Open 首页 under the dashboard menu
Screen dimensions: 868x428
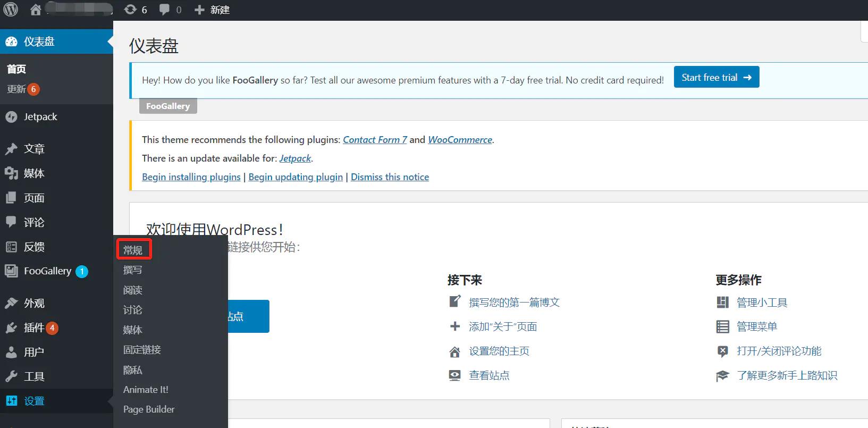point(16,69)
